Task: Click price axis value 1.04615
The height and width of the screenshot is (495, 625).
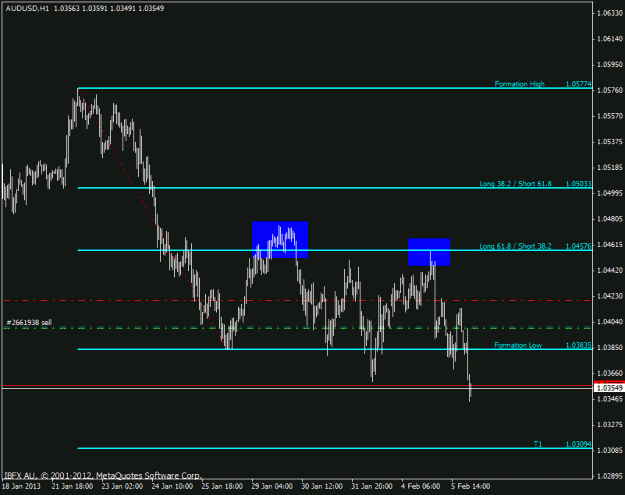Action: 610,244
